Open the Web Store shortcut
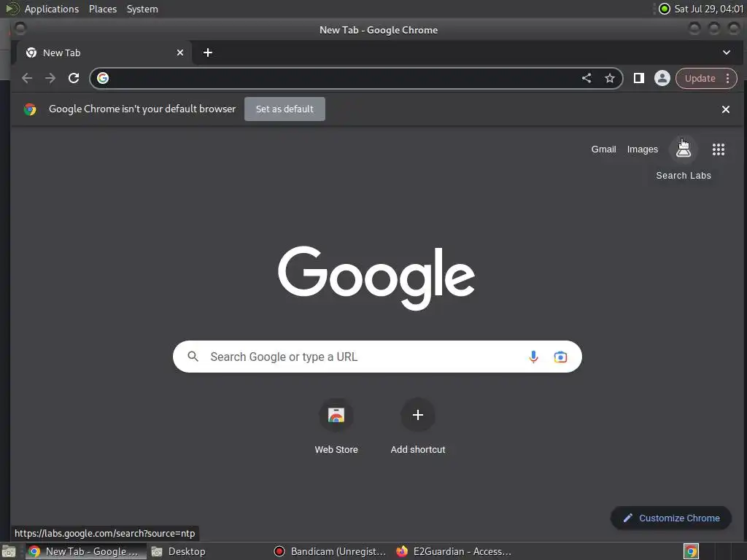747x560 pixels. 336,426
